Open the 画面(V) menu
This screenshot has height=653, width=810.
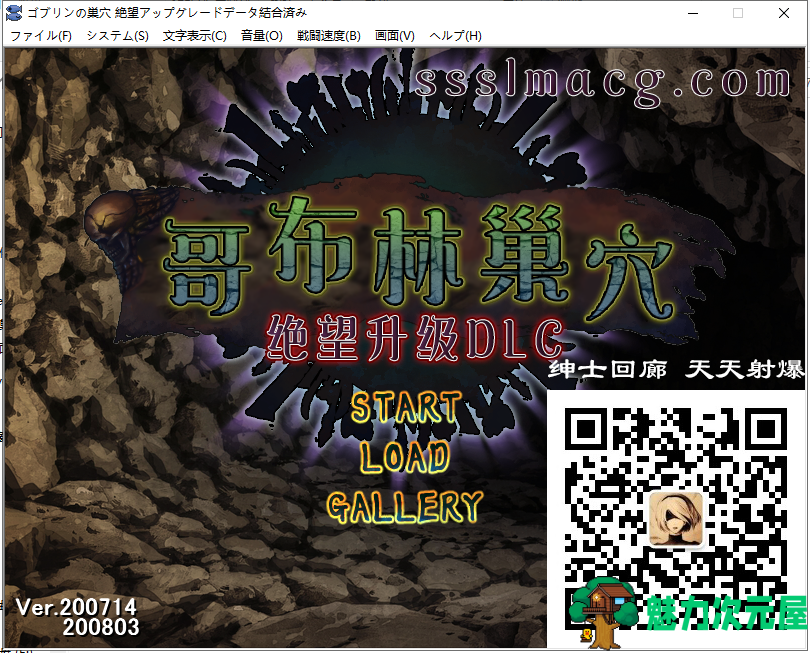pyautogui.click(x=395, y=36)
